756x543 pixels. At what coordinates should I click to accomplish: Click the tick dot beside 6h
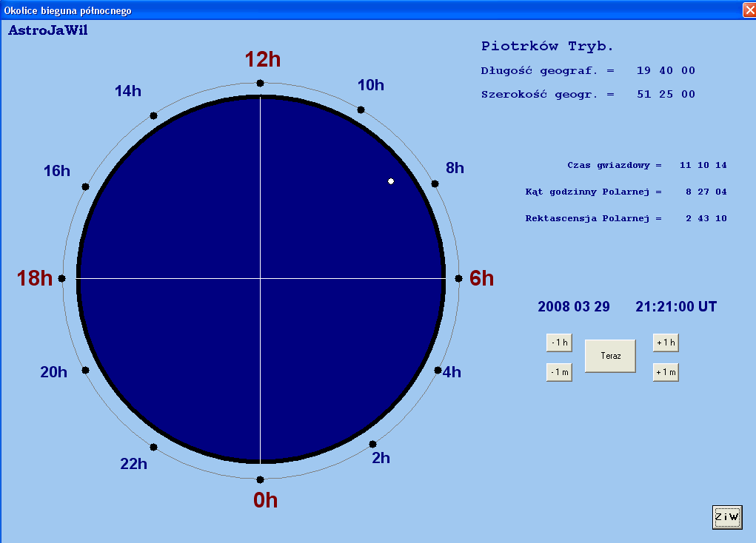click(458, 278)
